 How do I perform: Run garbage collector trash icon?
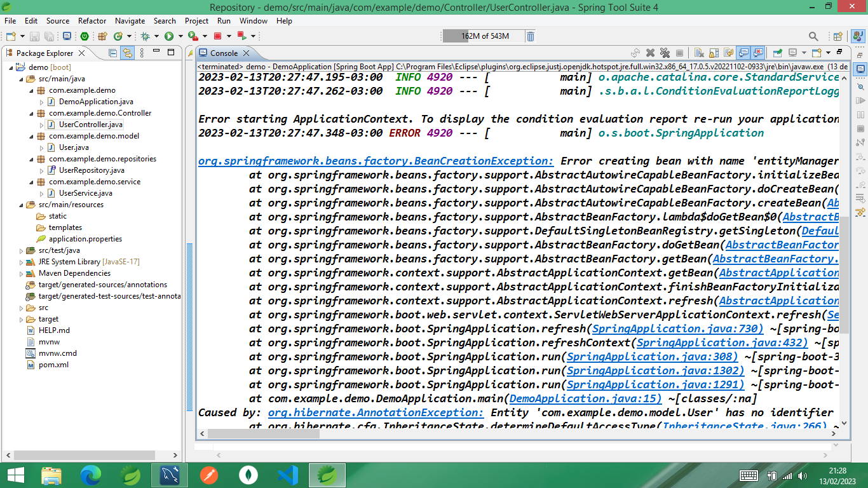coord(531,36)
